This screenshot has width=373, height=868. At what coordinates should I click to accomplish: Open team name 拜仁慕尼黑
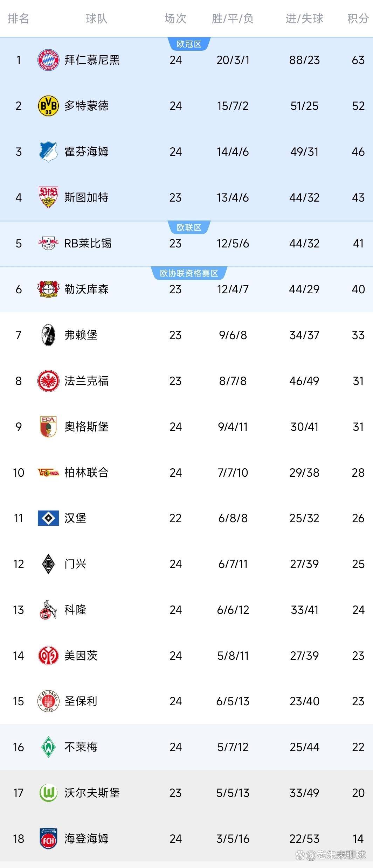click(x=92, y=60)
